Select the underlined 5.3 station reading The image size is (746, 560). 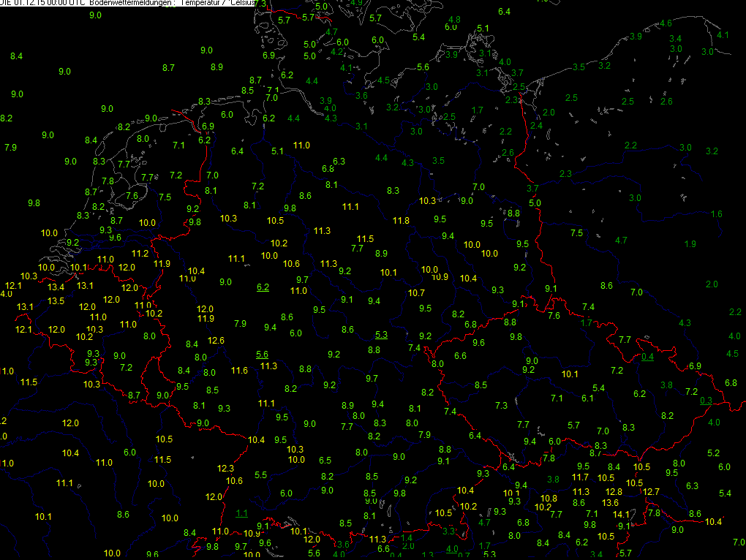pyautogui.click(x=381, y=335)
